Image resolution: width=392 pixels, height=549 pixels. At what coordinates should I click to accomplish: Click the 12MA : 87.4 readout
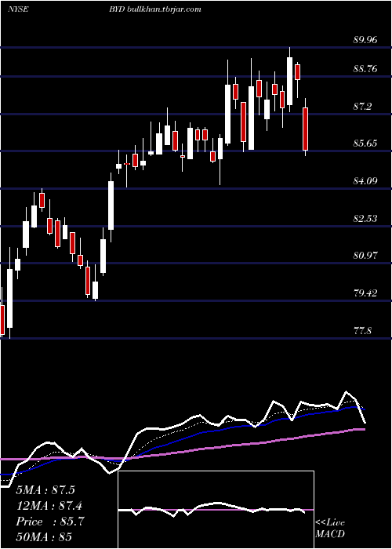tap(49, 506)
